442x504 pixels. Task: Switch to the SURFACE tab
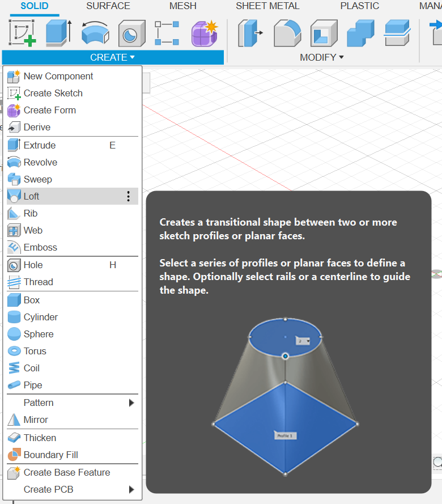pyautogui.click(x=108, y=6)
